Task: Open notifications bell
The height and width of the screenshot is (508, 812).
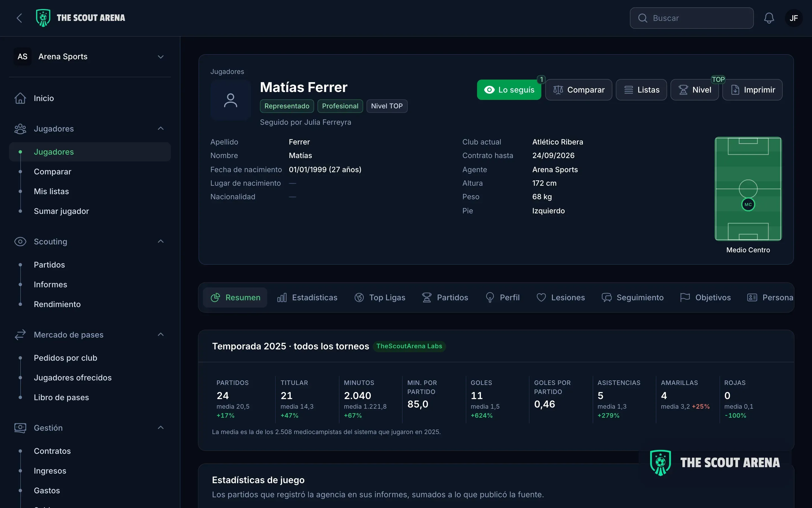Action: point(769,18)
